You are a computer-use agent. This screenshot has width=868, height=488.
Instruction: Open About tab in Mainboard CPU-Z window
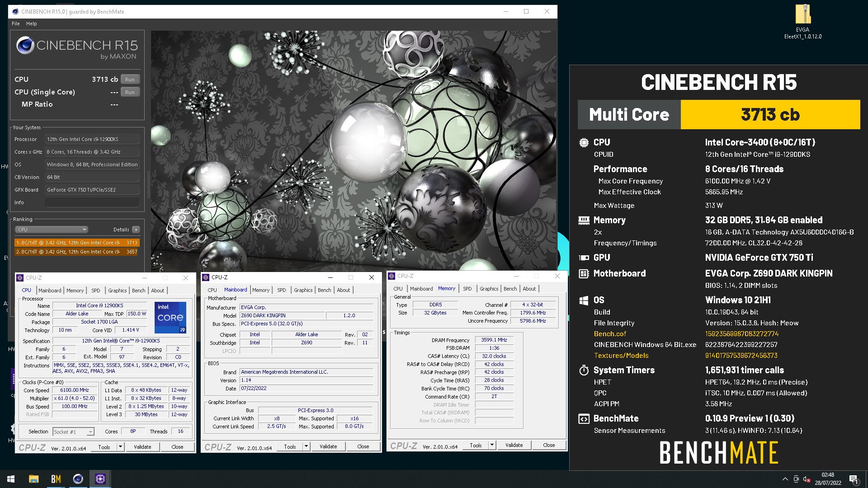pyautogui.click(x=344, y=290)
